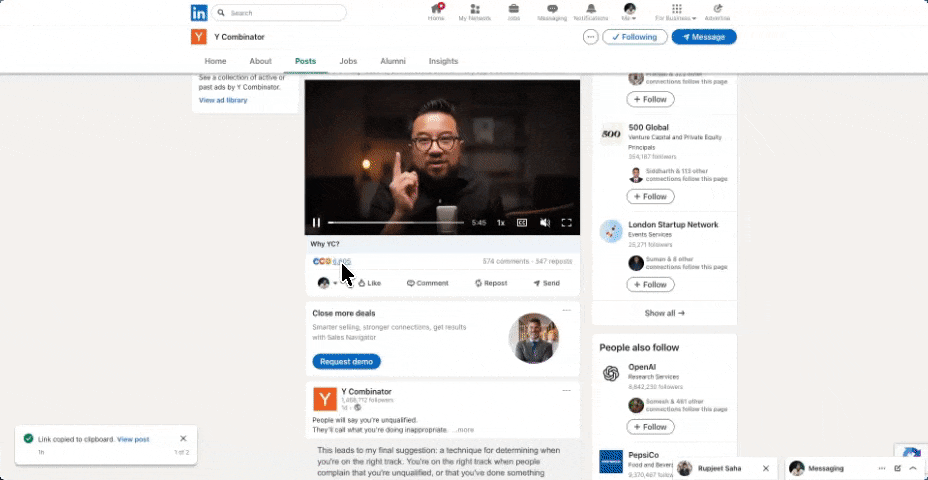Open the Messaging nav icon
This screenshot has height=480, width=928.
click(551, 11)
